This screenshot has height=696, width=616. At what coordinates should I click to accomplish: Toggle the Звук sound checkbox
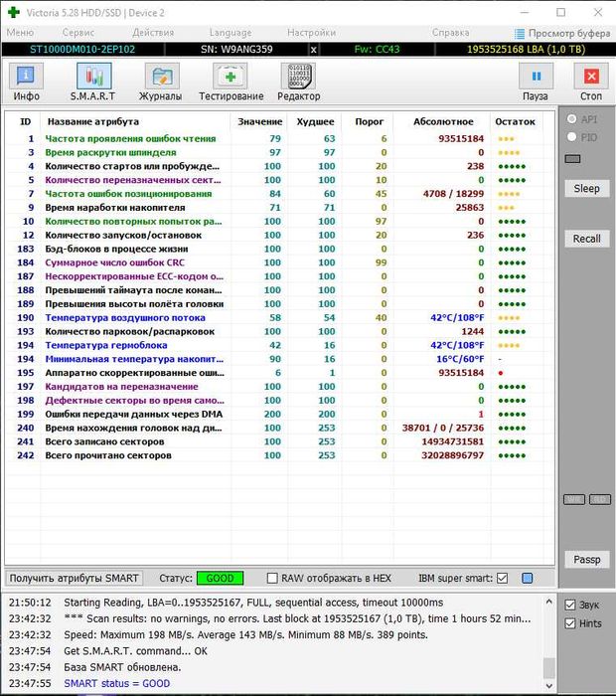(x=570, y=605)
